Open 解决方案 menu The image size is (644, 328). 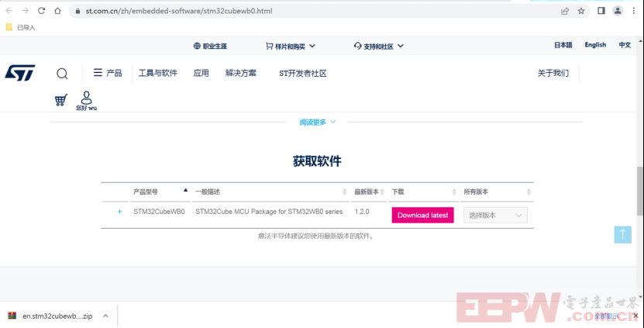[x=241, y=73]
